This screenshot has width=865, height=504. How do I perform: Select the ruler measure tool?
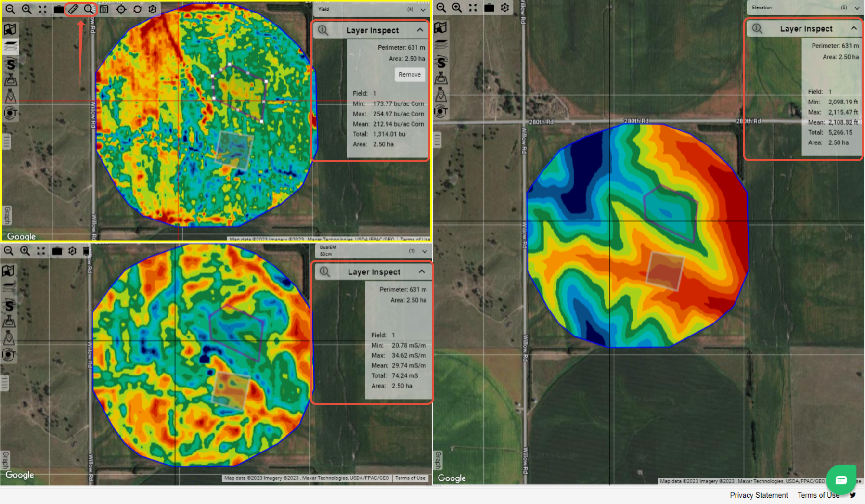coord(73,9)
